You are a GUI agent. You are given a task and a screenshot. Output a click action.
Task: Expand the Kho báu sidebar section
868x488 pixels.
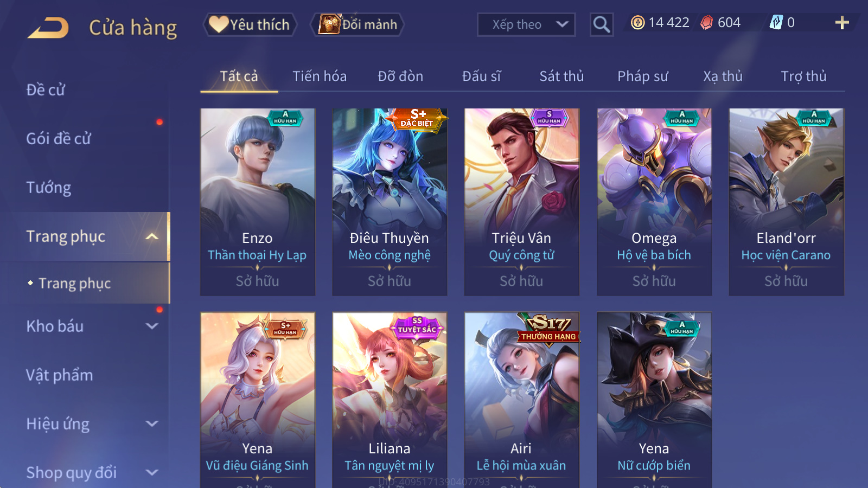point(152,326)
